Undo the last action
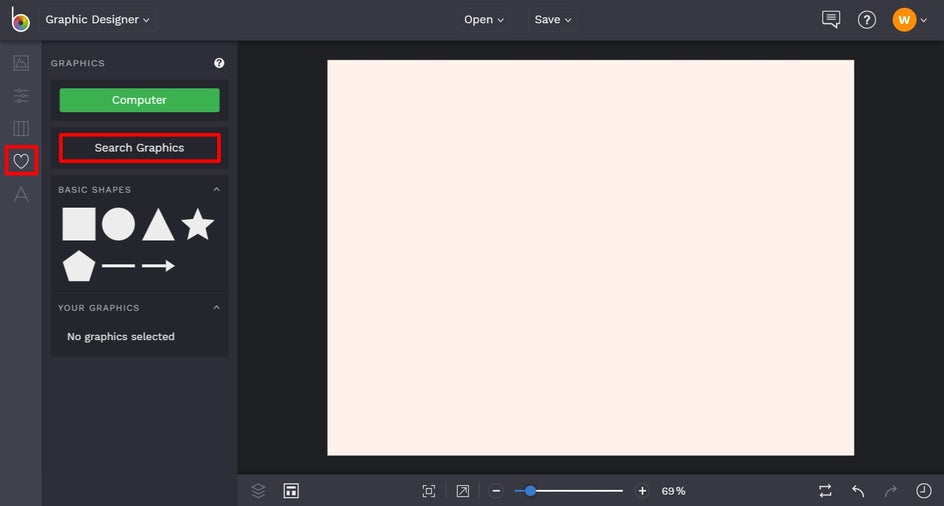Image resolution: width=944 pixels, height=506 pixels. coord(858,491)
